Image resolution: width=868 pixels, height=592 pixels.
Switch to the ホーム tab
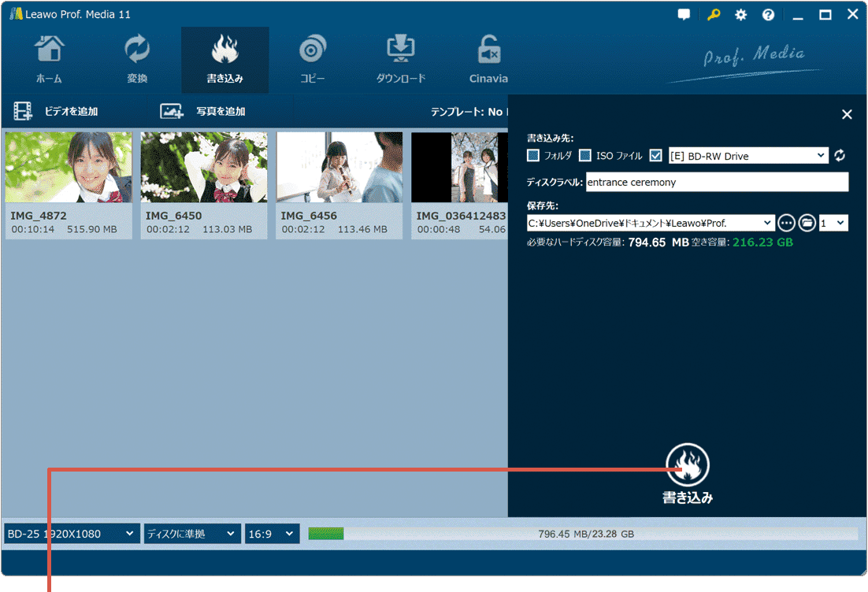click(49, 60)
